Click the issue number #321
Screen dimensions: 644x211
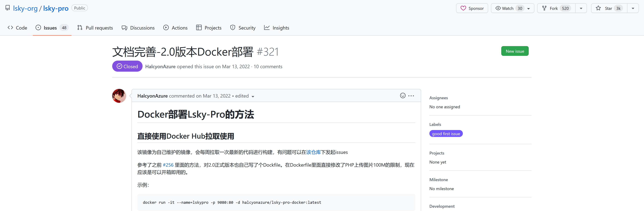tap(268, 52)
